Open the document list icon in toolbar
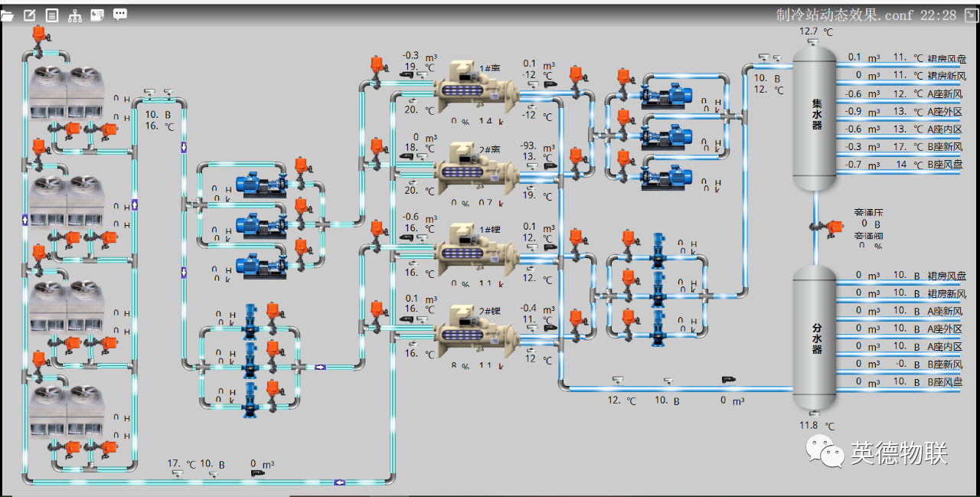This screenshot has width=980, height=497. click(52, 15)
